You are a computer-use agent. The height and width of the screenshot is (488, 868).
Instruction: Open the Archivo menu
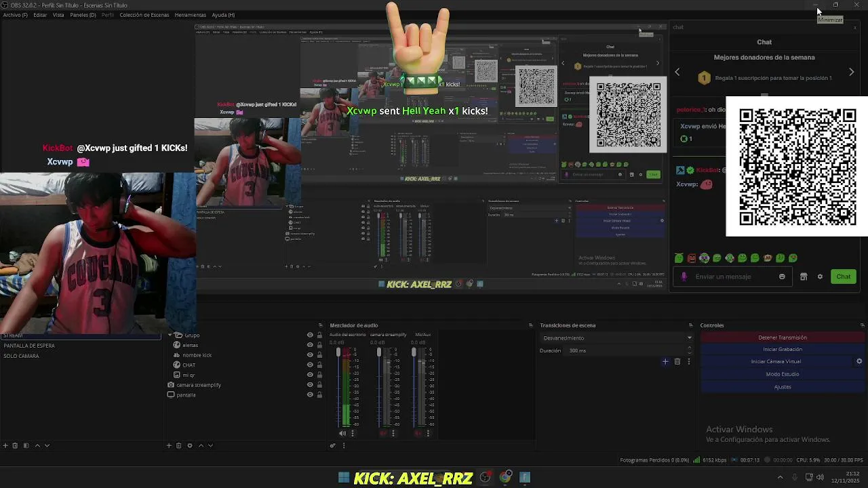[15, 15]
